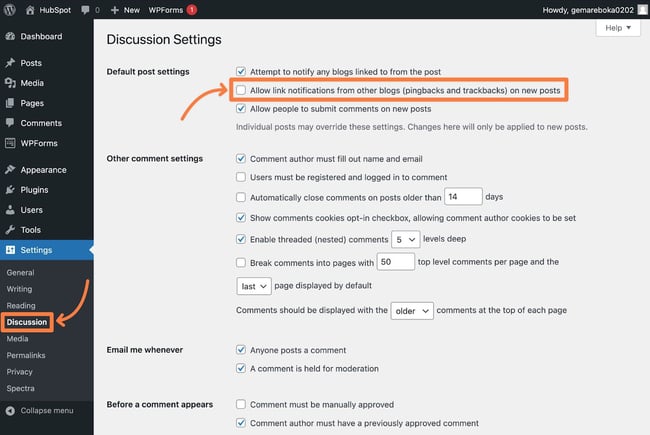650x435 pixels.
Task: Click the Settings sliders icon
Action: pyautogui.click(x=10, y=250)
